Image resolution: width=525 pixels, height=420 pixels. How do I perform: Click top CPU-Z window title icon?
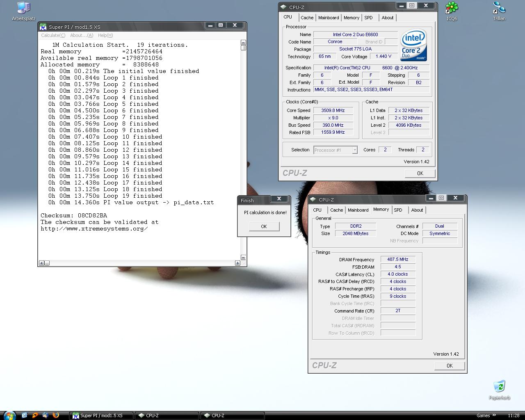tap(283, 7)
